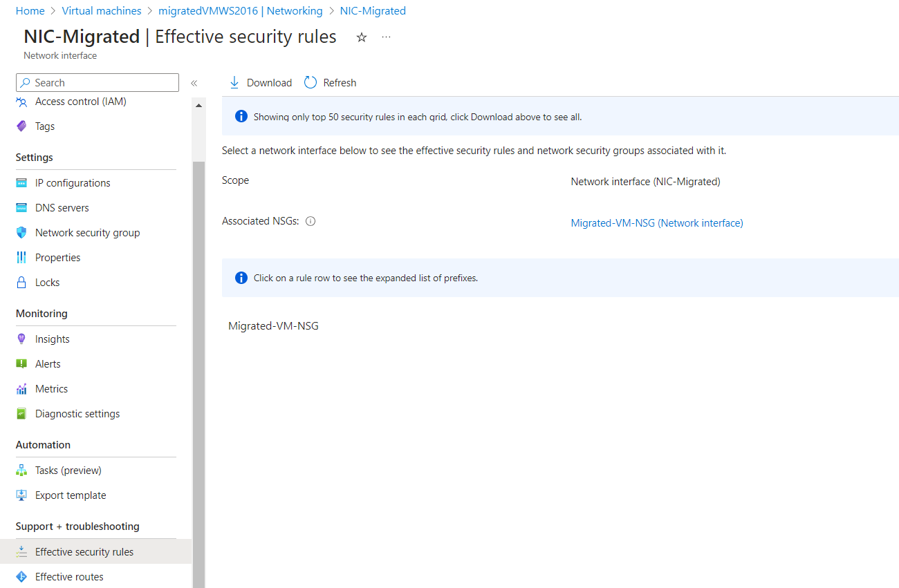Click the Locks padlock icon
Screen dimensions: 899x588
(x=21, y=283)
